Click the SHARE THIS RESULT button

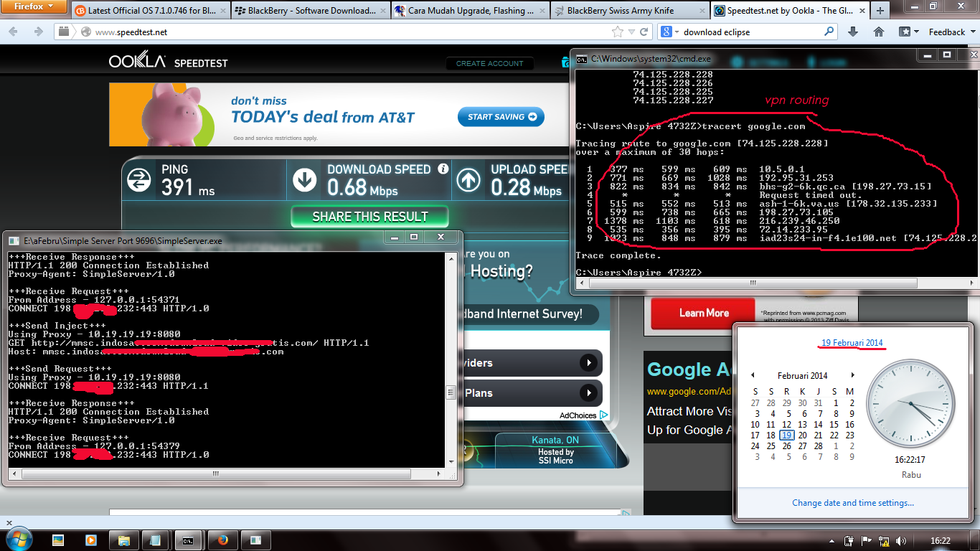point(369,217)
